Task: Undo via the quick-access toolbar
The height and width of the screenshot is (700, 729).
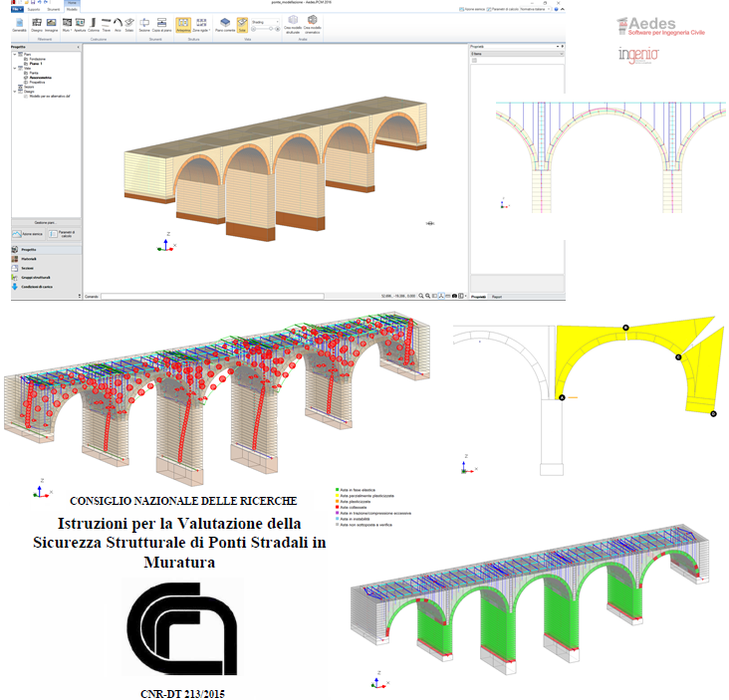Action: tap(39, 2)
